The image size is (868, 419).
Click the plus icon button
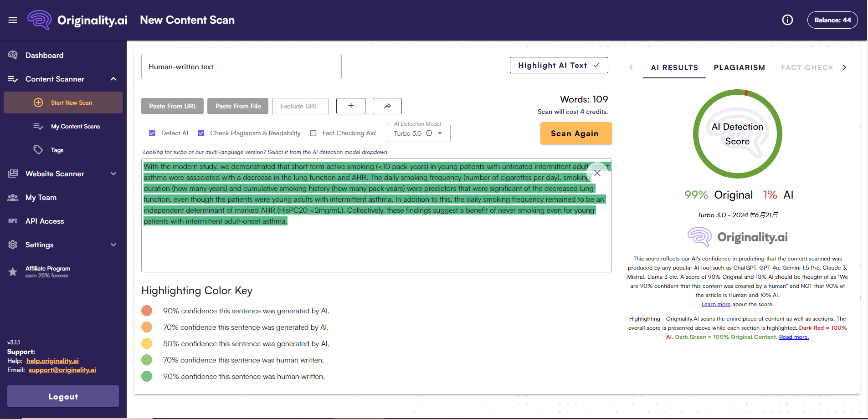pos(351,106)
